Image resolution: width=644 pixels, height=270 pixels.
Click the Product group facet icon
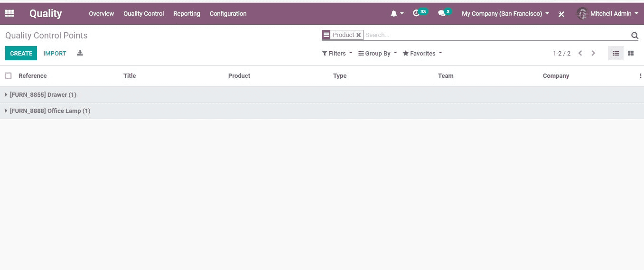pos(326,35)
